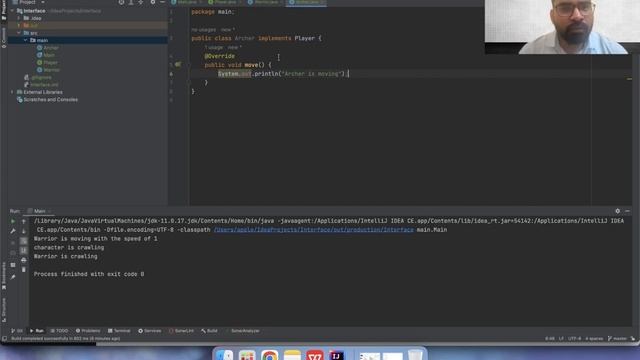Click the '1 usage' hint above @Override
The image size is (640, 360).
coord(213,47)
